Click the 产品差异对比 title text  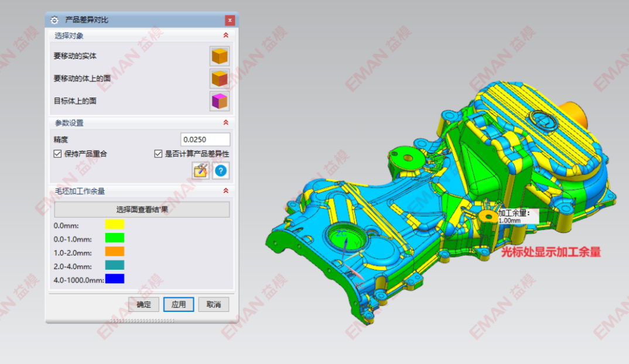coord(87,20)
